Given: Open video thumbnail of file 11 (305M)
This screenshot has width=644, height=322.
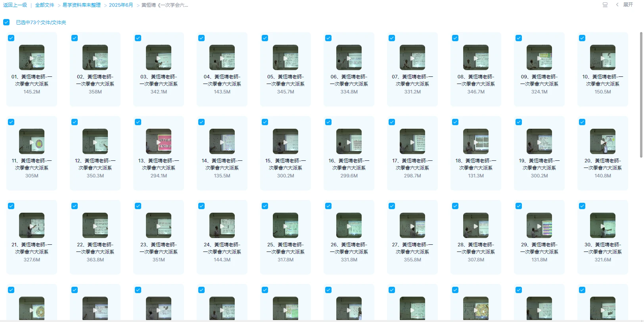Looking at the screenshot, I should click(32, 141).
